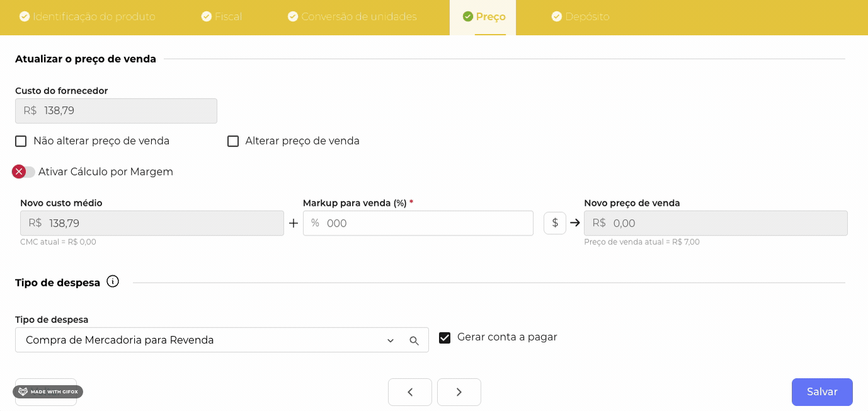This screenshot has width=868, height=411.
Task: Go to next step with right arrow
Action: (459, 392)
